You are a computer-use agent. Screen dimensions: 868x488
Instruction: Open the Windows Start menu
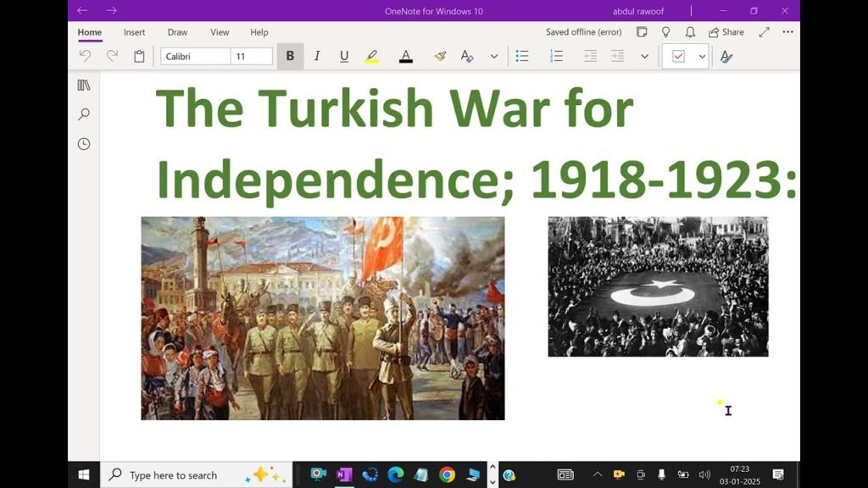point(84,474)
